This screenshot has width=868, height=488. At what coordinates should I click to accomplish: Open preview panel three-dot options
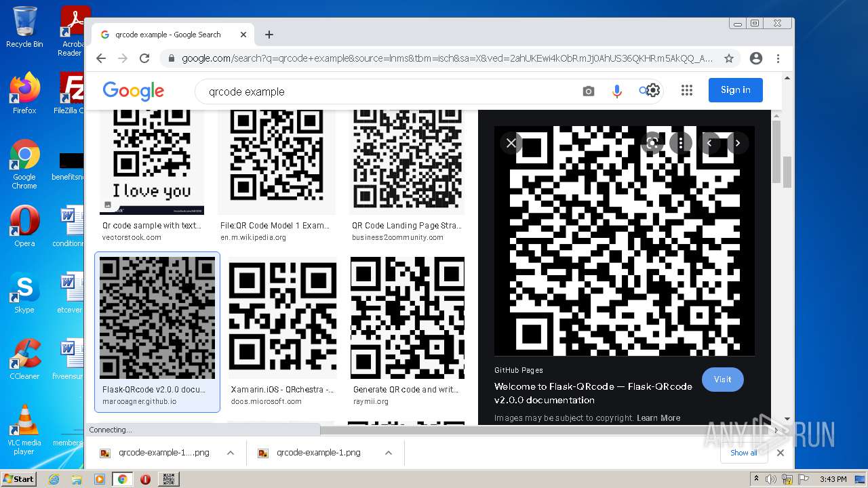click(681, 143)
